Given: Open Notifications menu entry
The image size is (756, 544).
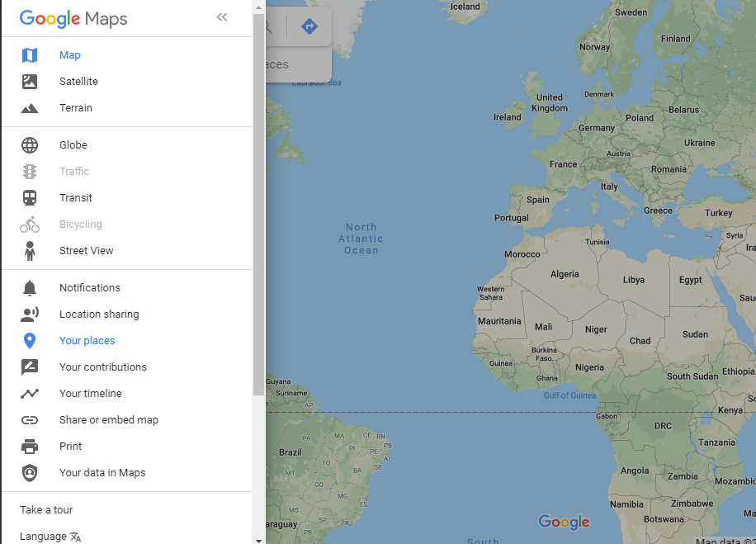Looking at the screenshot, I should pos(90,288).
